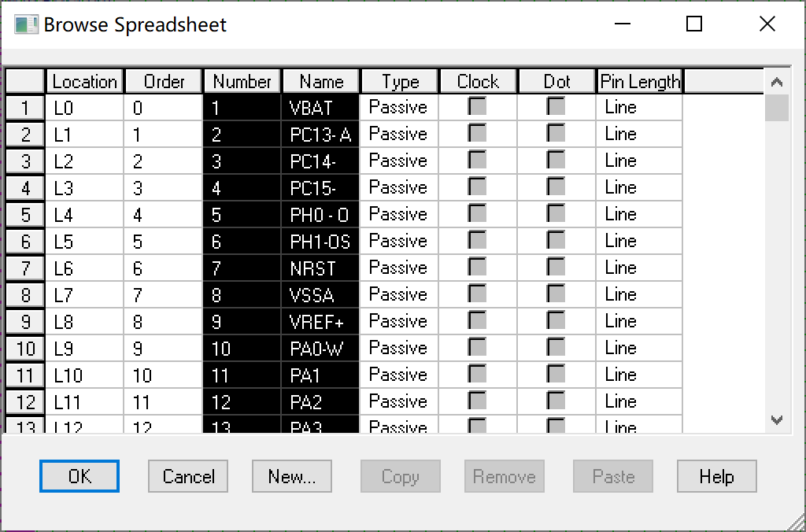Toggle the Dot checkbox for VBAT row
806x532 pixels.
tap(556, 106)
